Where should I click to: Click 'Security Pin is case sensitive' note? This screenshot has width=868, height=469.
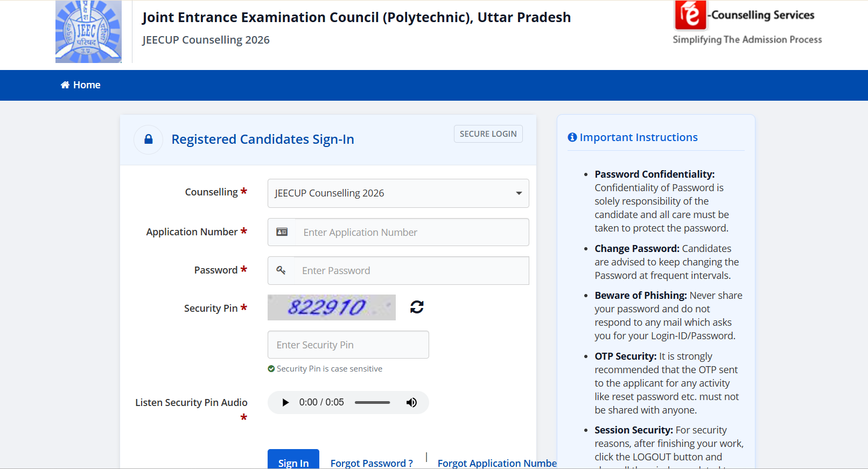(330, 369)
